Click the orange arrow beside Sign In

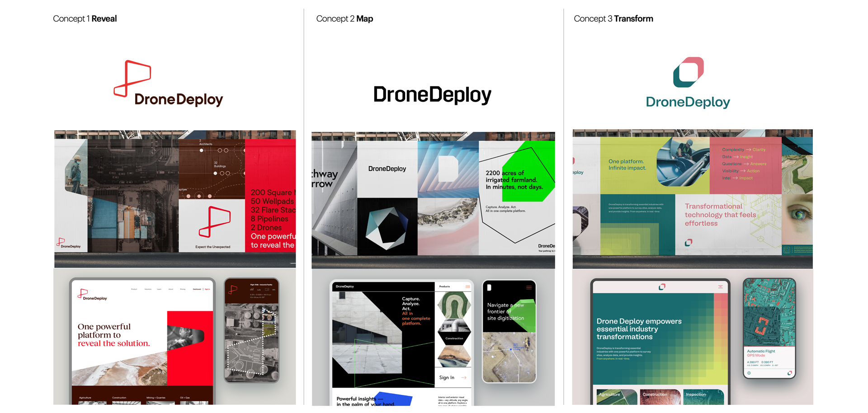(464, 377)
